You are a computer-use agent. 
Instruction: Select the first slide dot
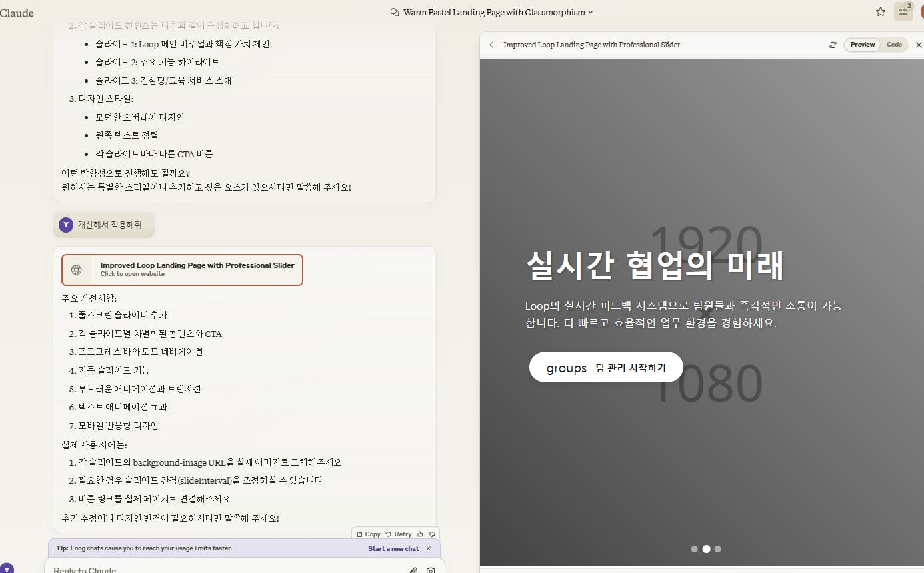tap(695, 549)
